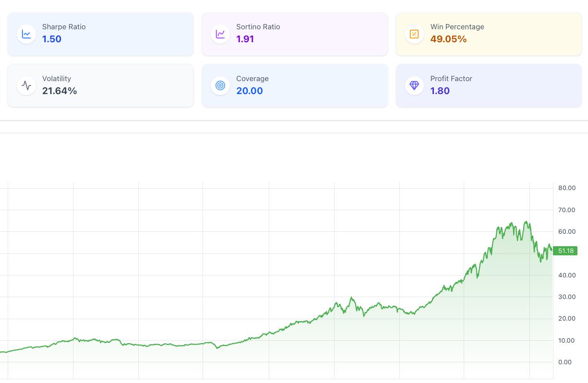Select the Win Percentage percent-box icon

pos(414,34)
